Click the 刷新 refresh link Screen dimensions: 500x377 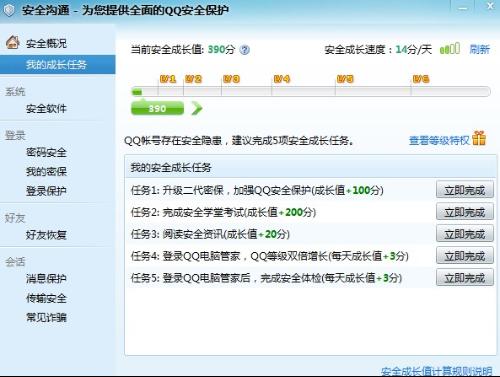click(480, 50)
